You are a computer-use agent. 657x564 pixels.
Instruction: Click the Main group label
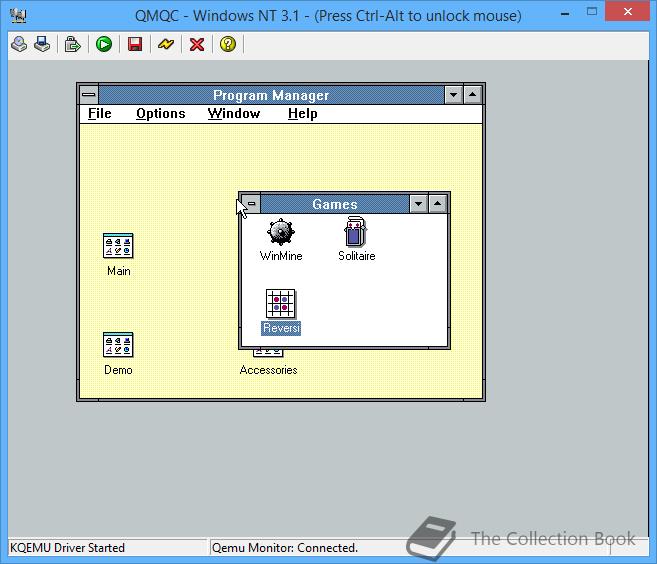coord(119,271)
